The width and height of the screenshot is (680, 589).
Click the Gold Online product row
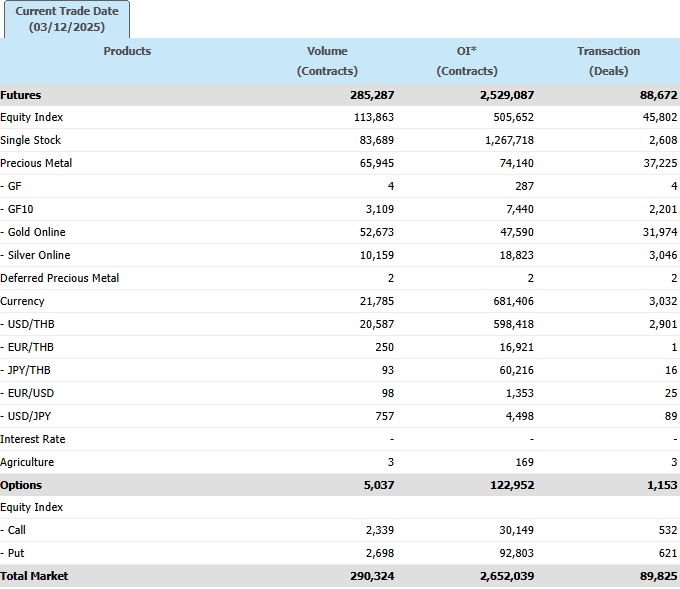pyautogui.click(x=35, y=232)
